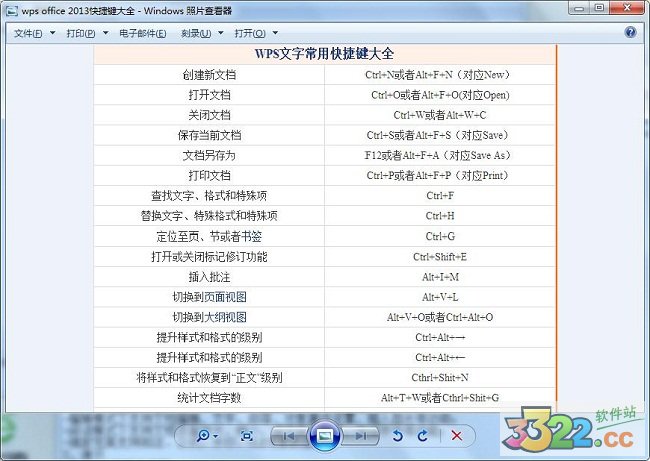Image resolution: width=650 pixels, height=461 pixels.
Task: Open the zoom magnifier control
Action: pyautogui.click(x=203, y=436)
